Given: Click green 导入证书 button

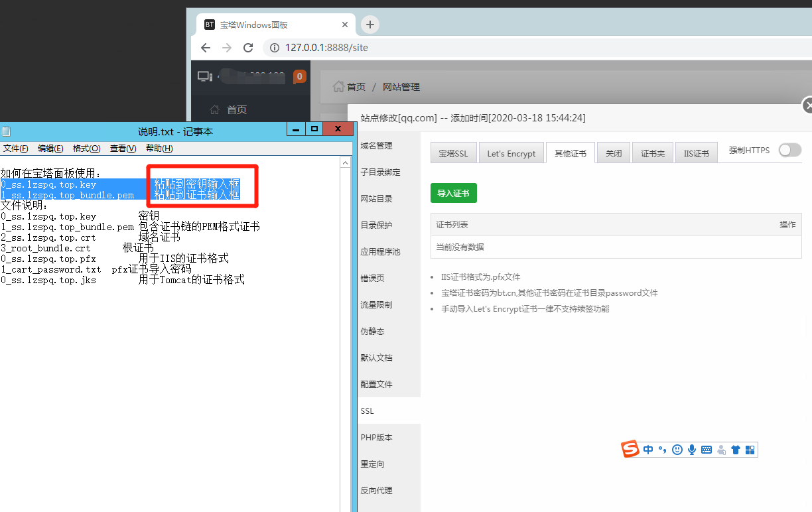Looking at the screenshot, I should (x=454, y=193).
